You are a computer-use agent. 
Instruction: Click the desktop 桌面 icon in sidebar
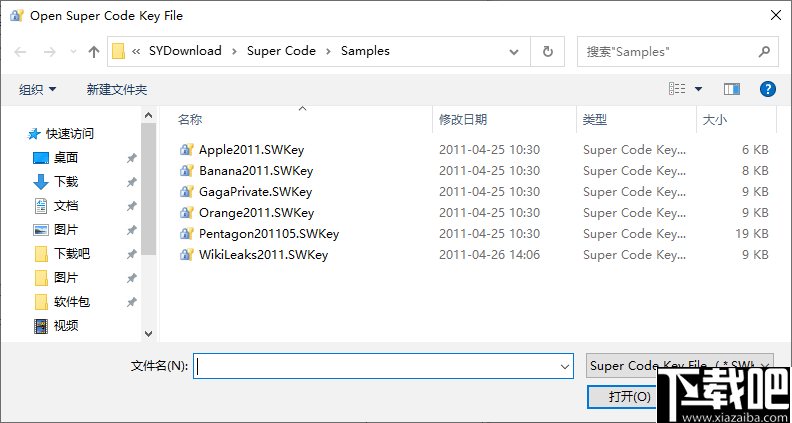(x=40, y=158)
